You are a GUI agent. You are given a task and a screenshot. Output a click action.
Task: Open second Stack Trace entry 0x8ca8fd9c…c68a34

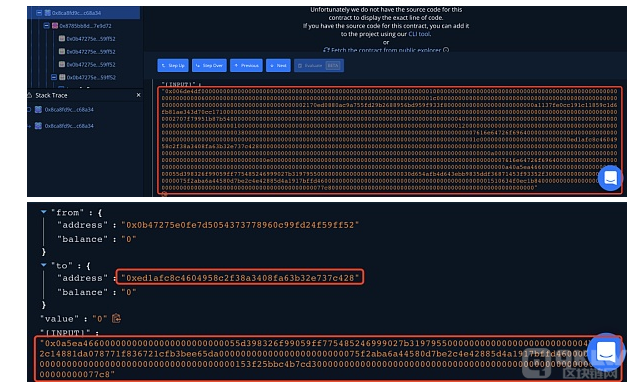(x=64, y=126)
